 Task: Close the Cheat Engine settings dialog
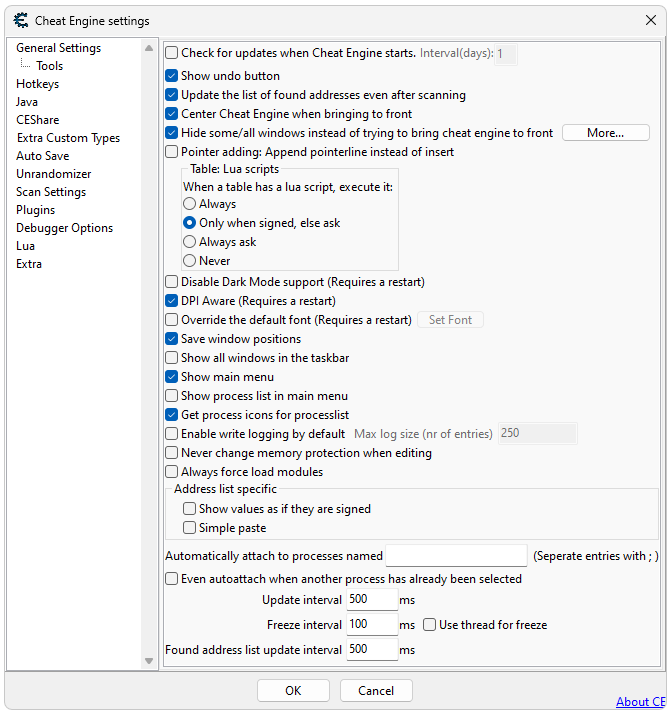pos(650,20)
